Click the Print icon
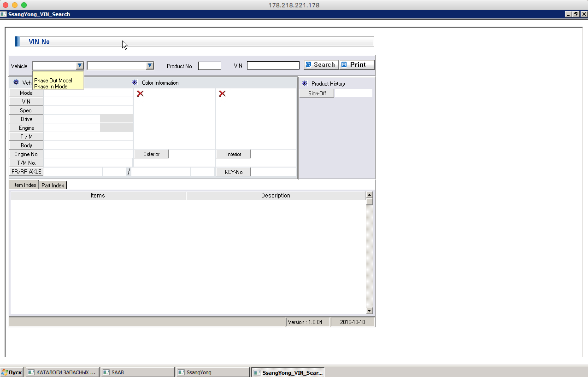The height and width of the screenshot is (377, 588). coord(344,65)
